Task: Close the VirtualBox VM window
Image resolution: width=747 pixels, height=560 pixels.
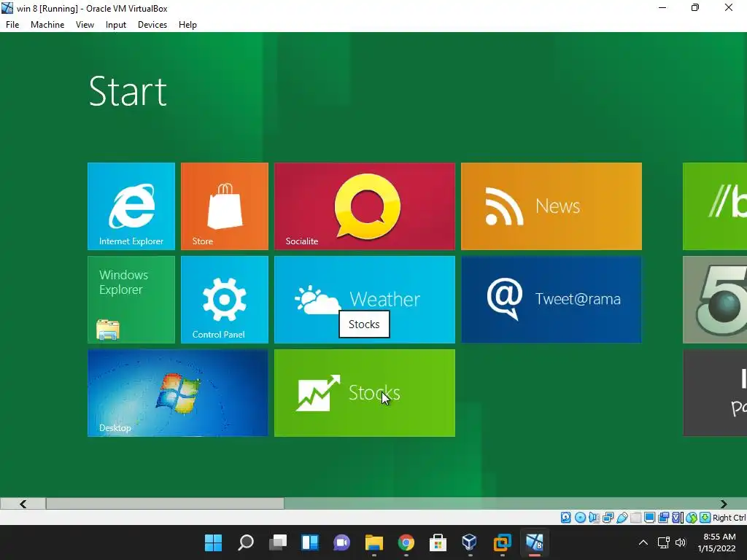Action: [729, 8]
